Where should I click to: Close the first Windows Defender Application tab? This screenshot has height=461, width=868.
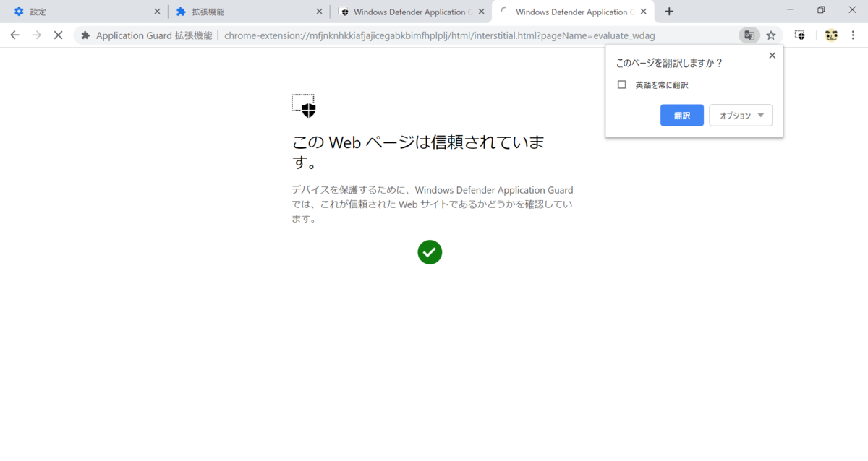[481, 12]
